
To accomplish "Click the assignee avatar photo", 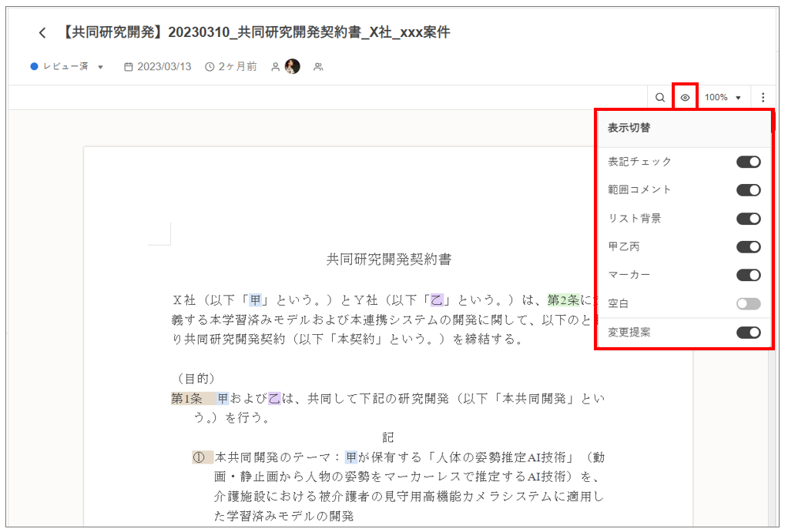I will (x=292, y=67).
